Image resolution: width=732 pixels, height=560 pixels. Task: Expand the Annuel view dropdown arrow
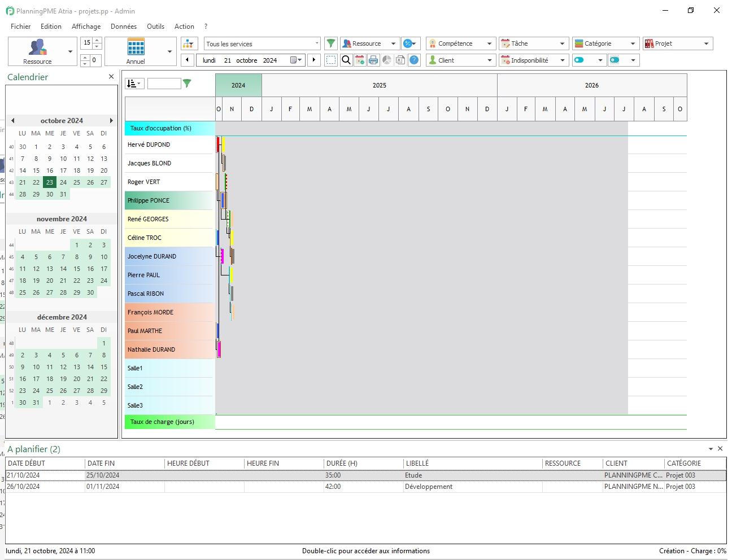(170, 51)
